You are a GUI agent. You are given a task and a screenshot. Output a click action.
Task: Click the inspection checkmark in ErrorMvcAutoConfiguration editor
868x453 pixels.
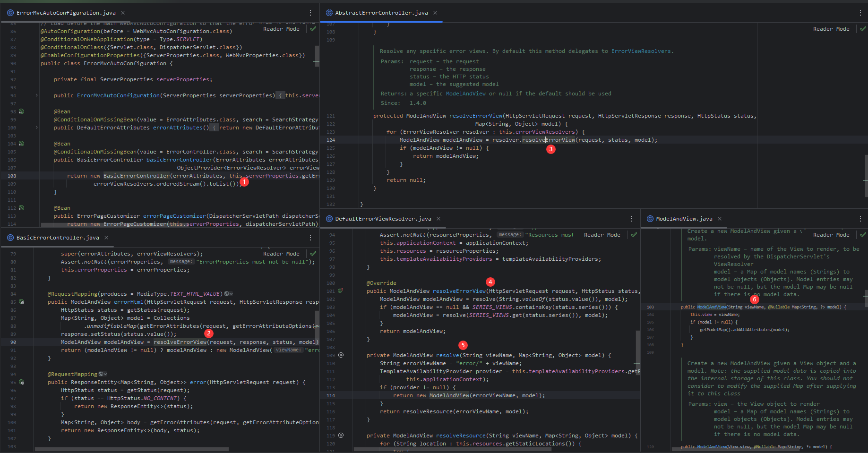313,29
